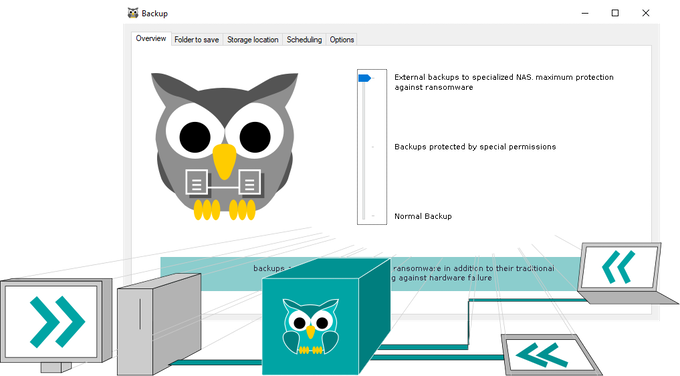The width and height of the screenshot is (680, 376).
Task: Click the gray desktop tower graphic
Action: coord(159,324)
